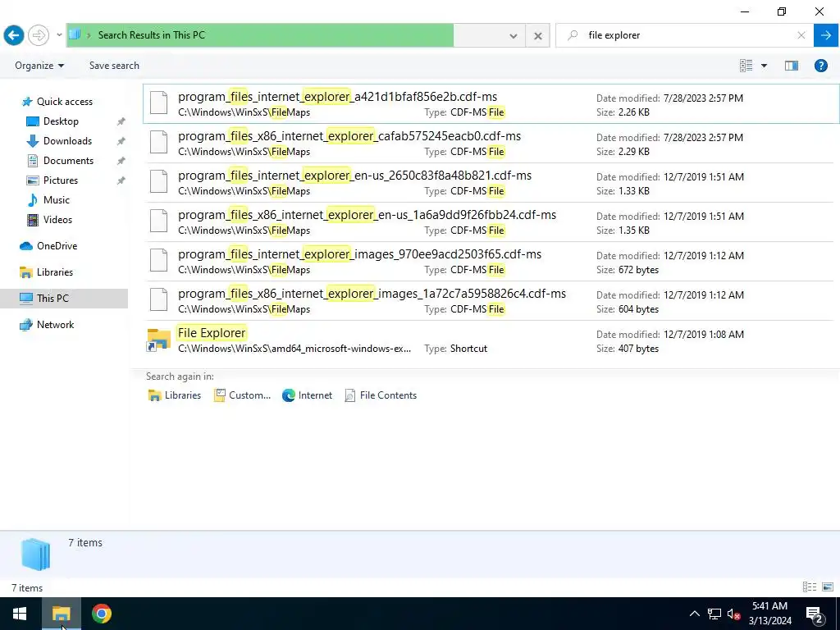Select program_files_x86_internet_explorer_cafab575245eacb0.cdf-ms file

pyautogui.click(x=491, y=143)
